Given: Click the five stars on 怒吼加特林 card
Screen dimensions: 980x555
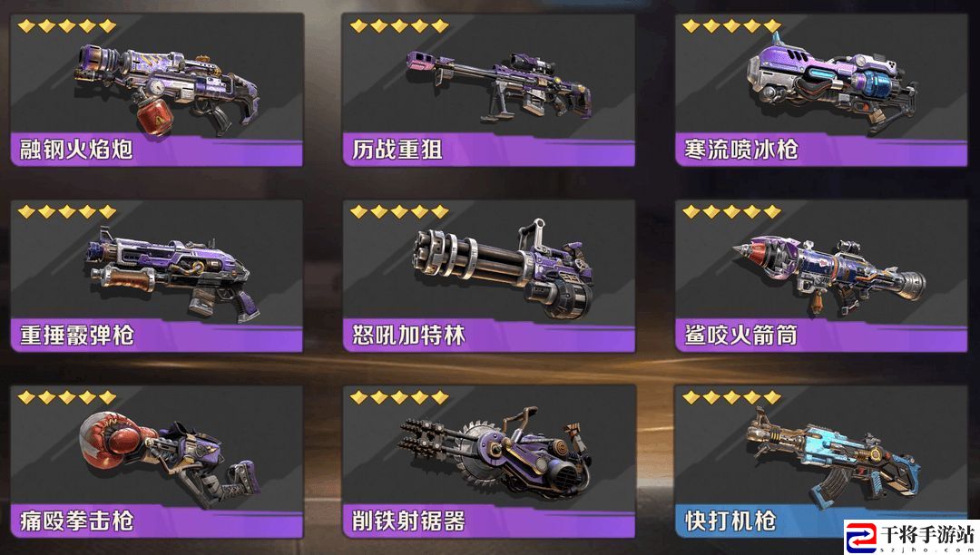Looking at the screenshot, I should (399, 211).
